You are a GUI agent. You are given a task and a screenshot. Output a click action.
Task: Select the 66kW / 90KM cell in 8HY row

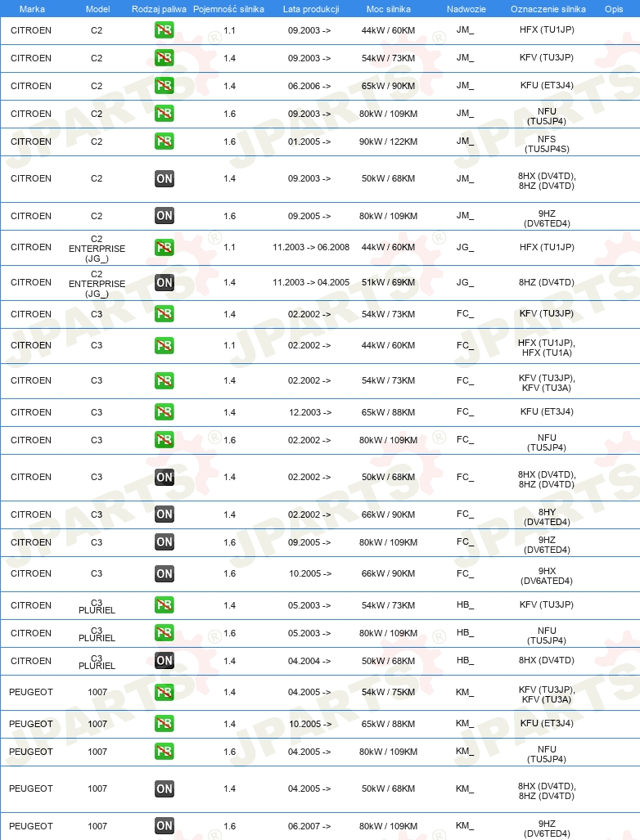tap(388, 514)
